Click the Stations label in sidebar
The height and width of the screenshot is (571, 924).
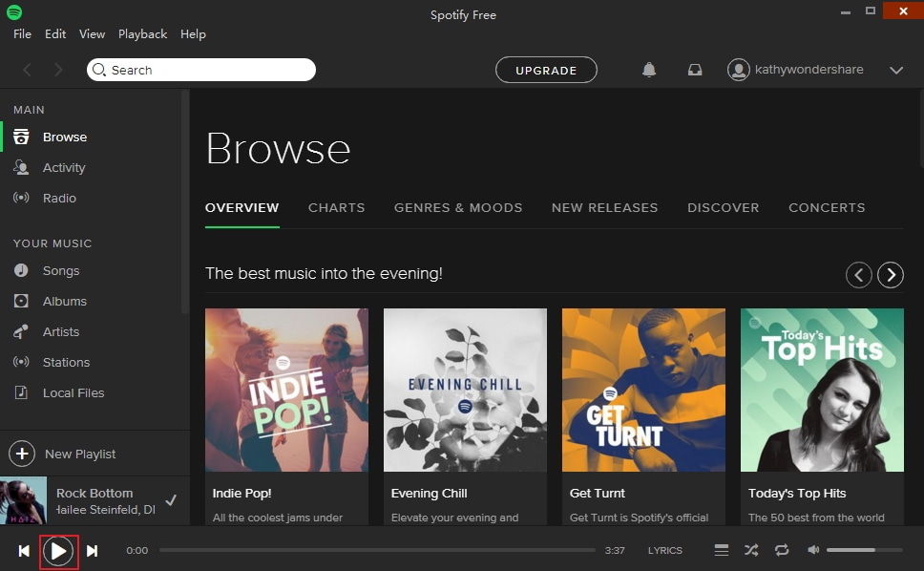point(66,363)
